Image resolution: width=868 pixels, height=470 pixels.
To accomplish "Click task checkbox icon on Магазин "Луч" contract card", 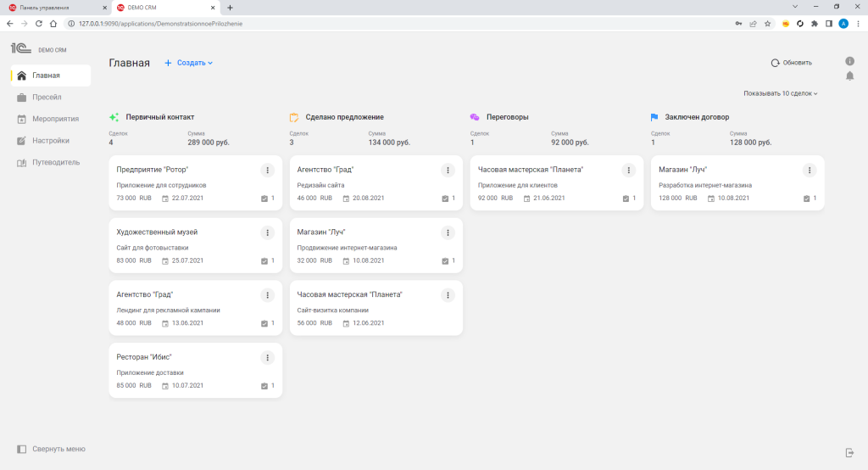I will tap(807, 199).
